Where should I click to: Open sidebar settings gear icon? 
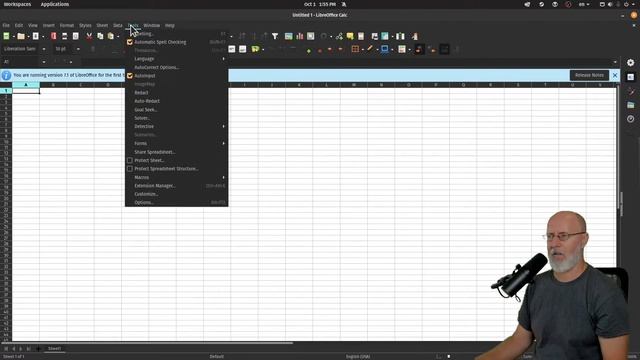(x=631, y=62)
